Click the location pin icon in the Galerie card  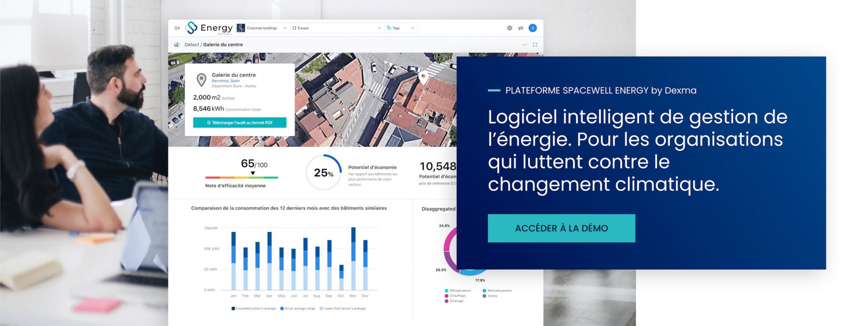pyautogui.click(x=202, y=79)
